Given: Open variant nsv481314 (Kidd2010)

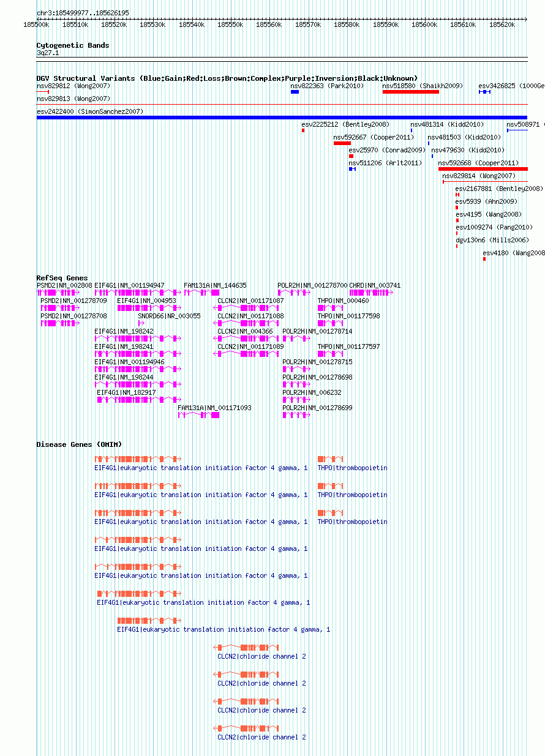Looking at the screenshot, I should tap(447, 125).
